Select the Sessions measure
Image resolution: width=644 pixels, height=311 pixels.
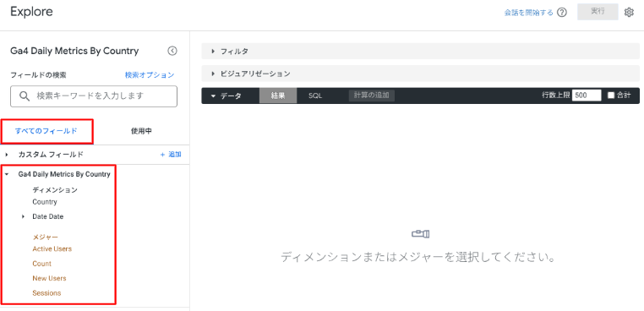pyautogui.click(x=46, y=293)
